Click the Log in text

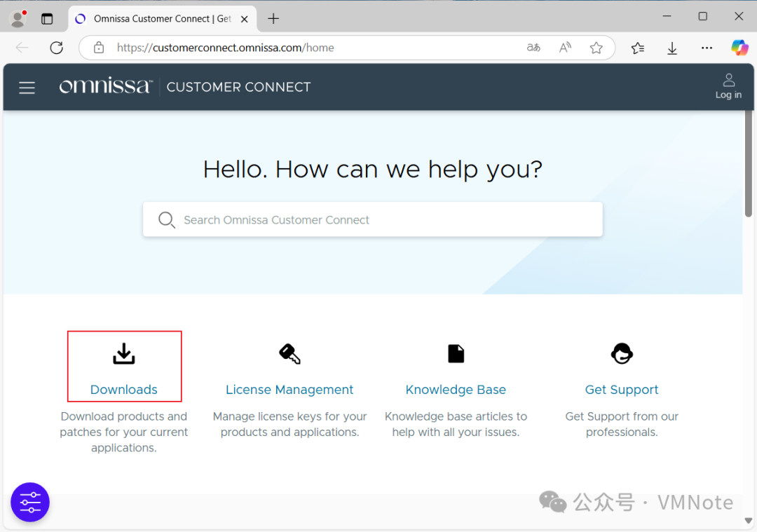pos(728,95)
